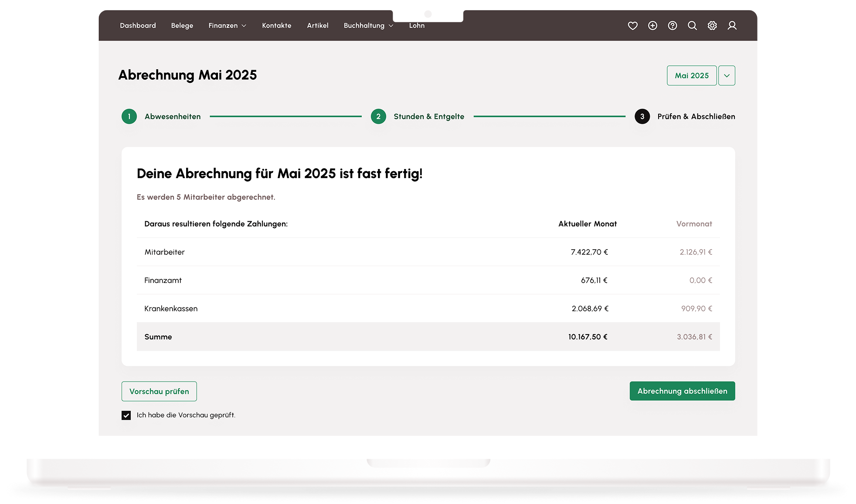The height and width of the screenshot is (504, 856).
Task: Select step 3 Prüfen & Abschließen circle
Action: [642, 116]
